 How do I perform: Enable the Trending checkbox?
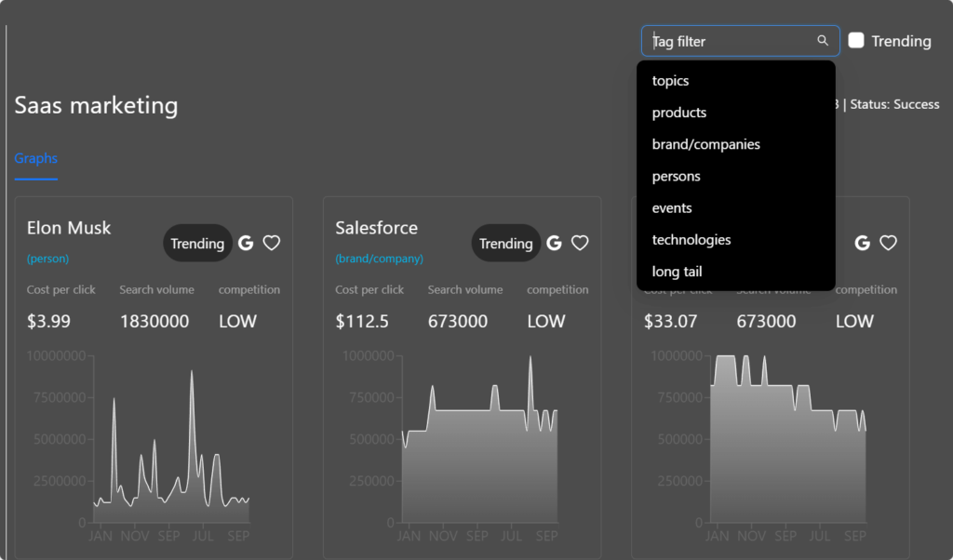(855, 40)
